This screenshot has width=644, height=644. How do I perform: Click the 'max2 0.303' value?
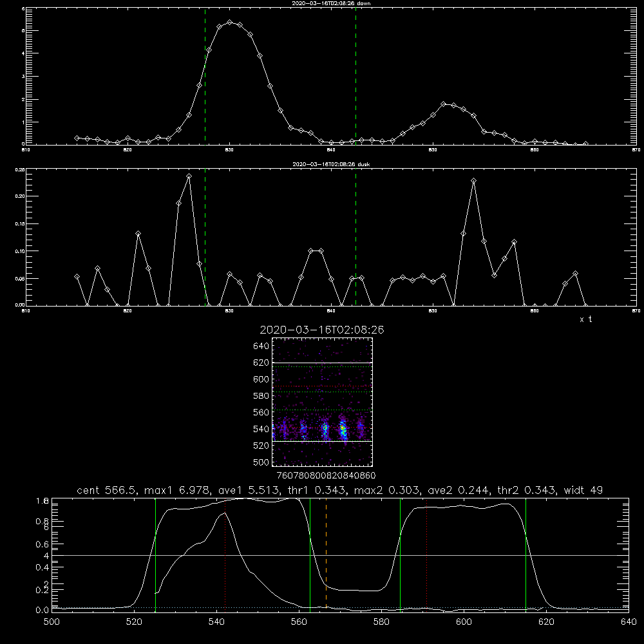(388, 490)
